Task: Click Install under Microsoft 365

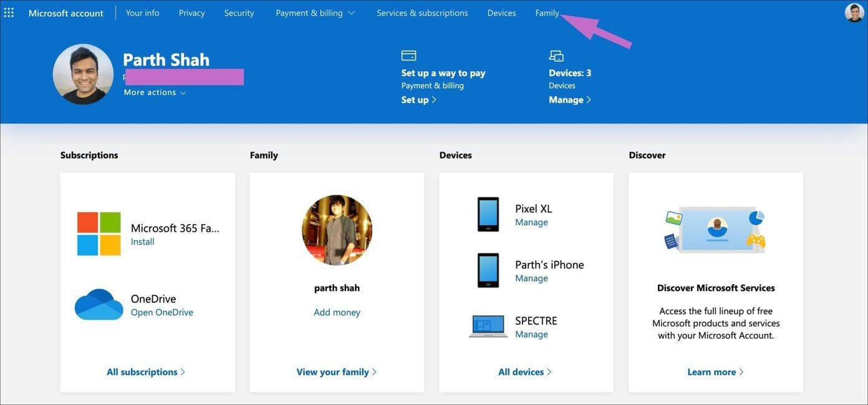Action: (143, 242)
